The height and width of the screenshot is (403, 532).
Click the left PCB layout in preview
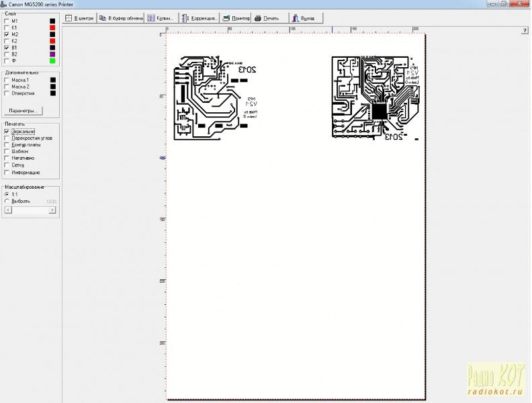pos(216,98)
